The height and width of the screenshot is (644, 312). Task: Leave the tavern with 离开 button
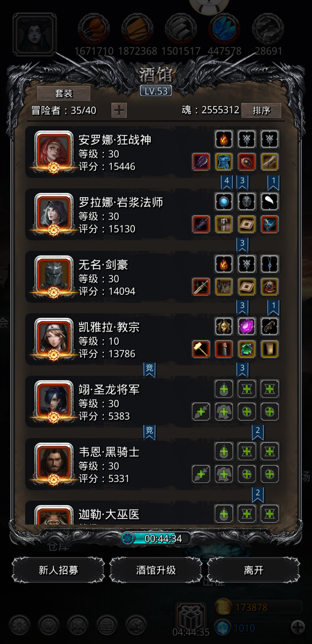254,570
